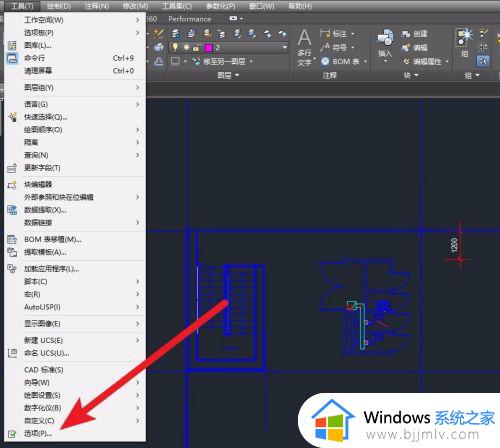
Task: Click rectangle layer icon left of 移至另一图层
Action: 175,61
